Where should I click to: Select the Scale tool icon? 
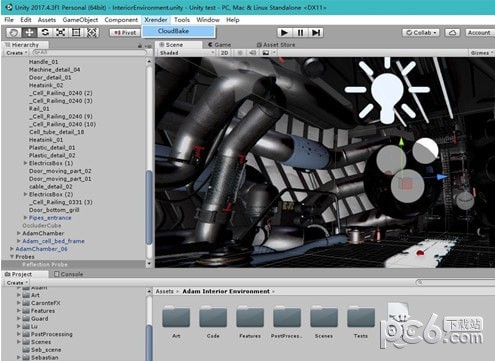61,33
